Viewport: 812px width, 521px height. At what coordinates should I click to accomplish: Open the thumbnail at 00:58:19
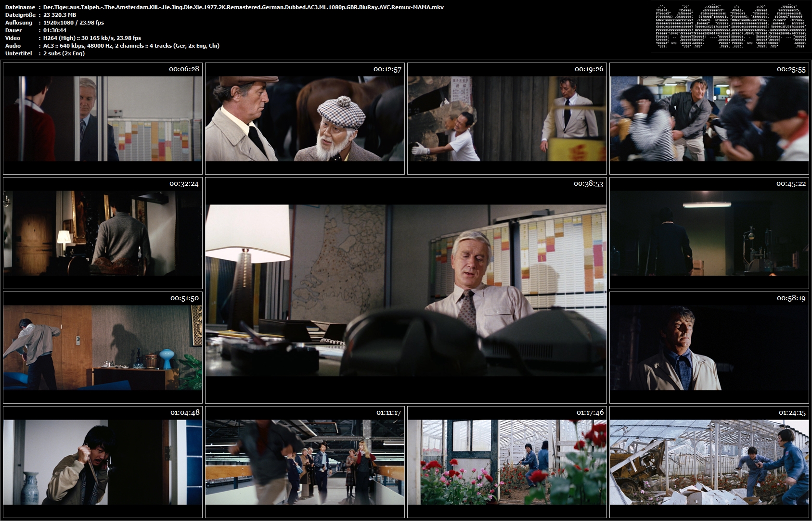[x=709, y=347]
